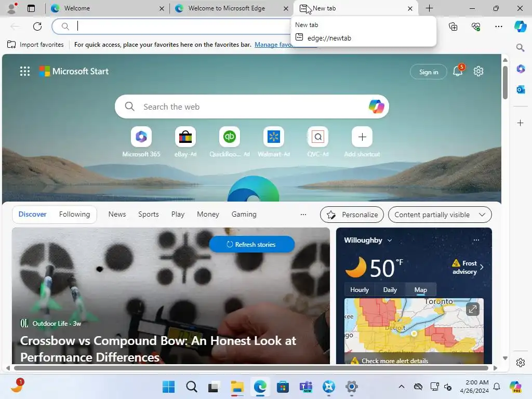Open Content partially visible dropdown
The image size is (532, 399).
click(x=440, y=215)
